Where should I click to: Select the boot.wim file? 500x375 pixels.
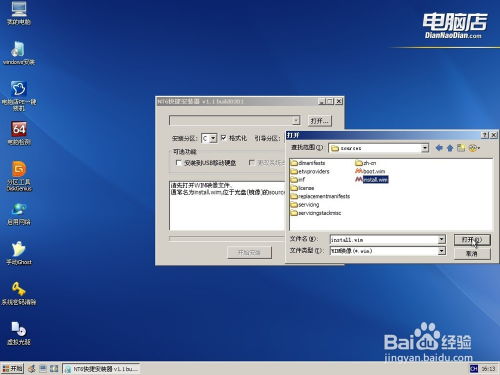pos(370,171)
